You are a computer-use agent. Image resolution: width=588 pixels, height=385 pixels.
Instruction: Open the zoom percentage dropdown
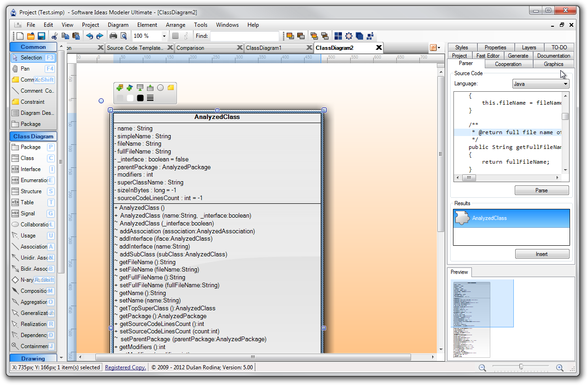[164, 36]
